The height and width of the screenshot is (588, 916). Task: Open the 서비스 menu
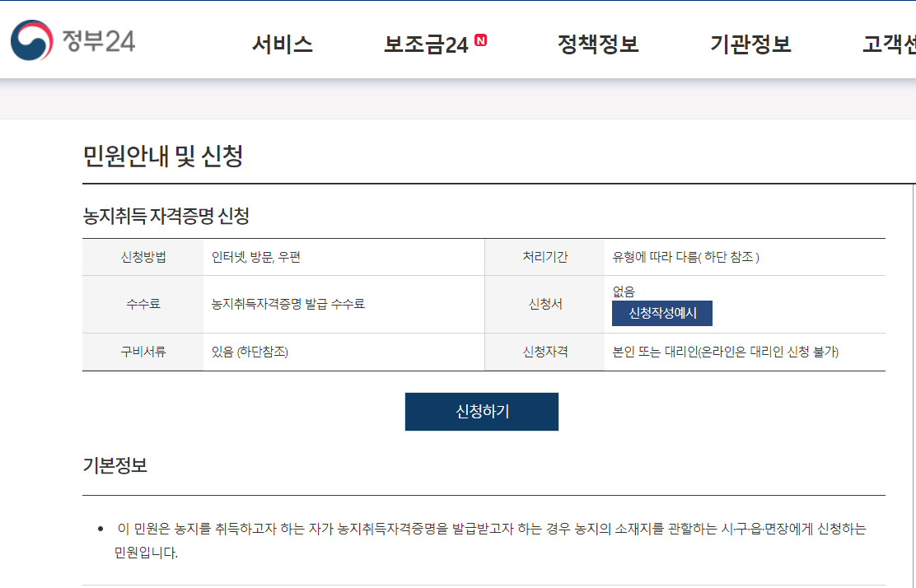(x=283, y=45)
